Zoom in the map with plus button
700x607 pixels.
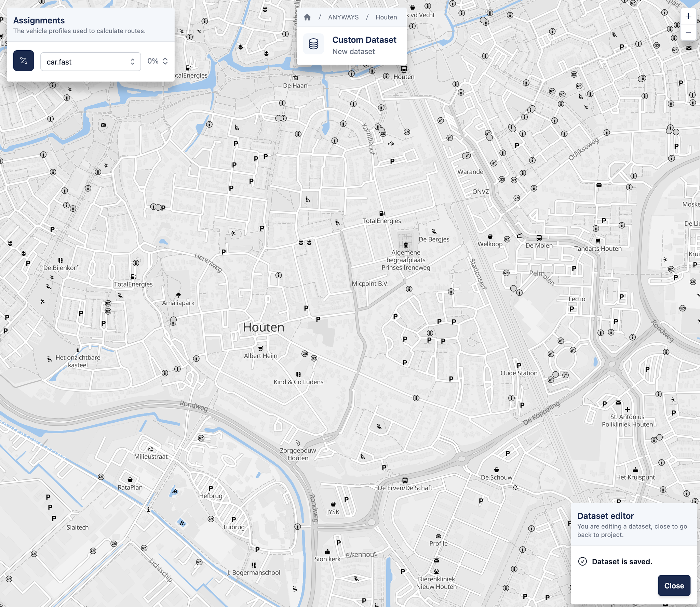point(688,16)
